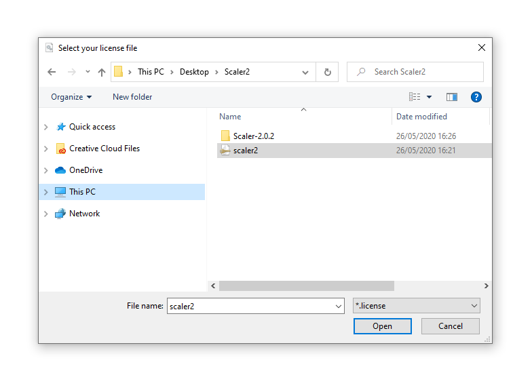Screen dimensions: 532x392
Task: Expand OneDrive tree node
Action: pyautogui.click(x=46, y=170)
